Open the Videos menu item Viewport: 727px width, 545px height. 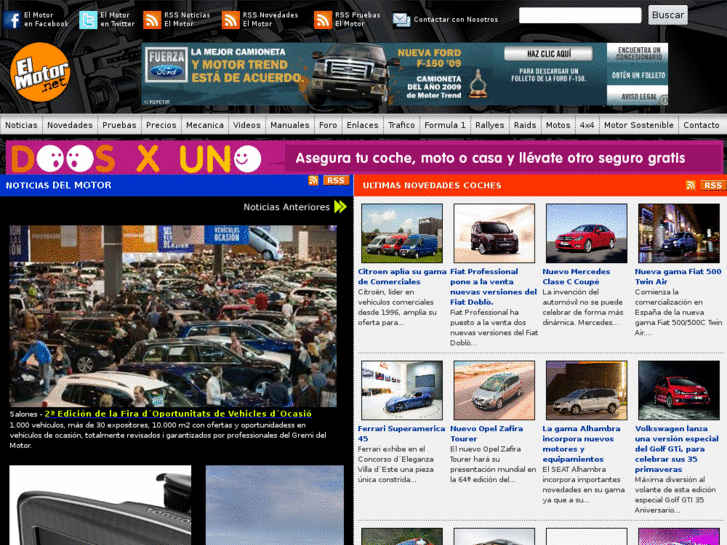[247, 125]
